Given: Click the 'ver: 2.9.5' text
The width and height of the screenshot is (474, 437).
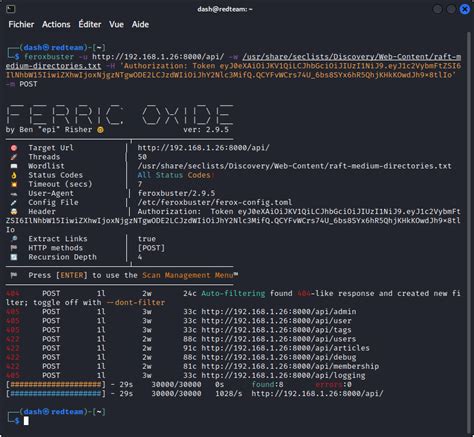Looking at the screenshot, I should (206, 130).
